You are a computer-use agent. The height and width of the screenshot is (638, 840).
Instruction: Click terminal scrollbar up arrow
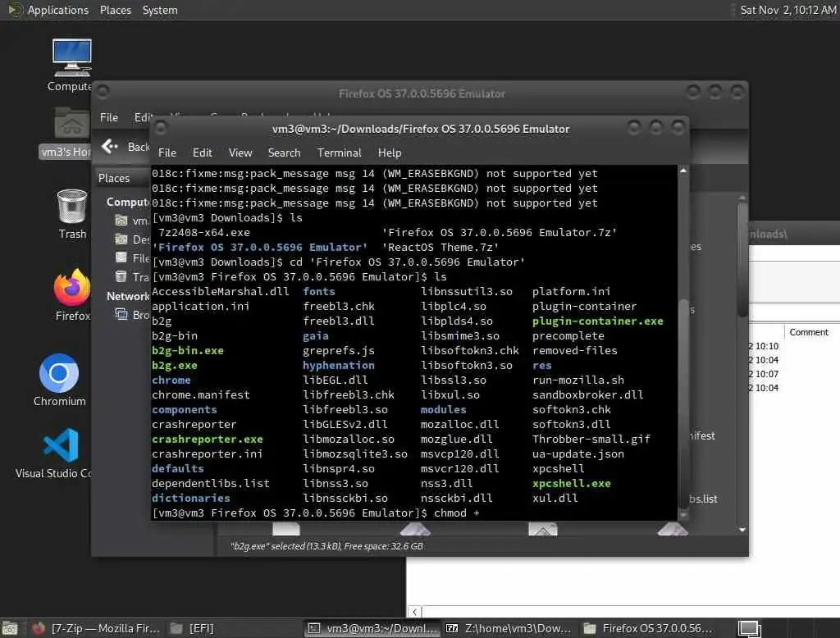pos(683,171)
